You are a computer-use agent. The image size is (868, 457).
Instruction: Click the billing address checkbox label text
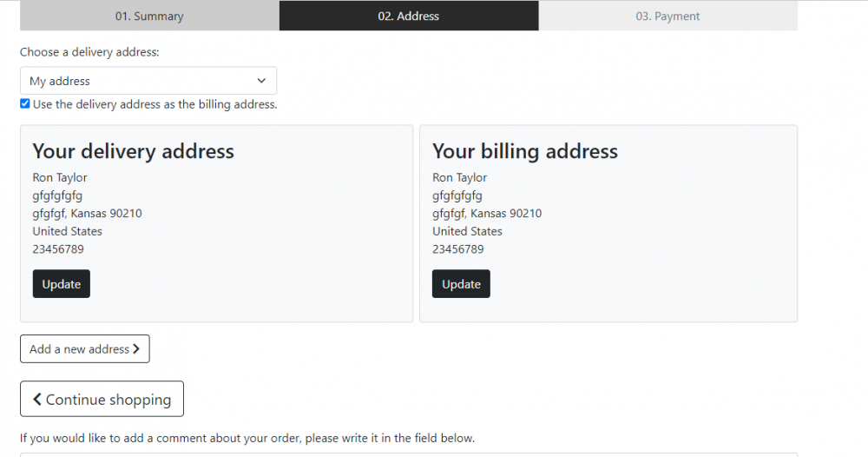155,104
